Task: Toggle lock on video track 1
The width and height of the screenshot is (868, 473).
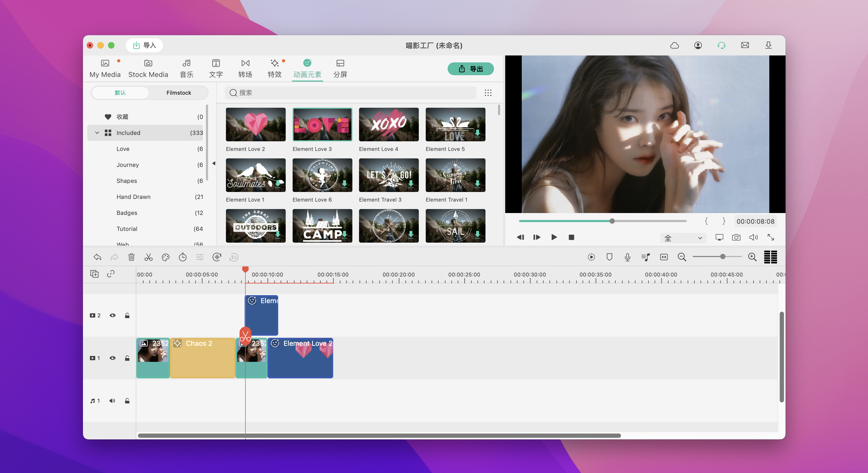Action: (x=127, y=358)
